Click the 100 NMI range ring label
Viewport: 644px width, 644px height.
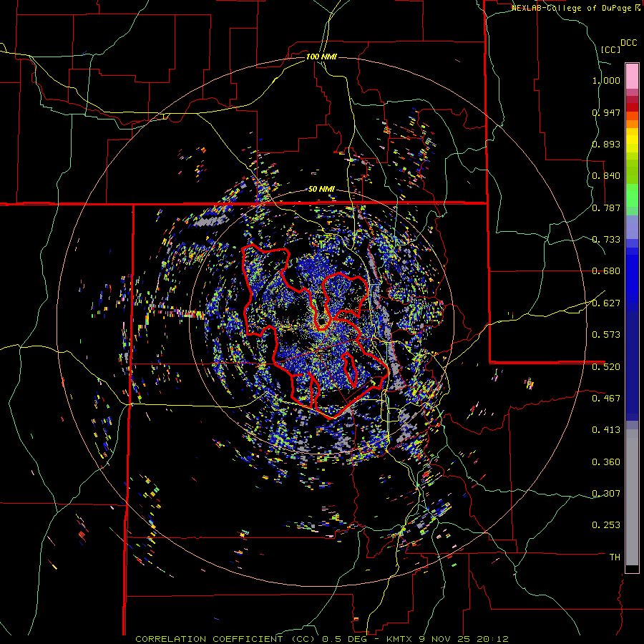click(321, 57)
